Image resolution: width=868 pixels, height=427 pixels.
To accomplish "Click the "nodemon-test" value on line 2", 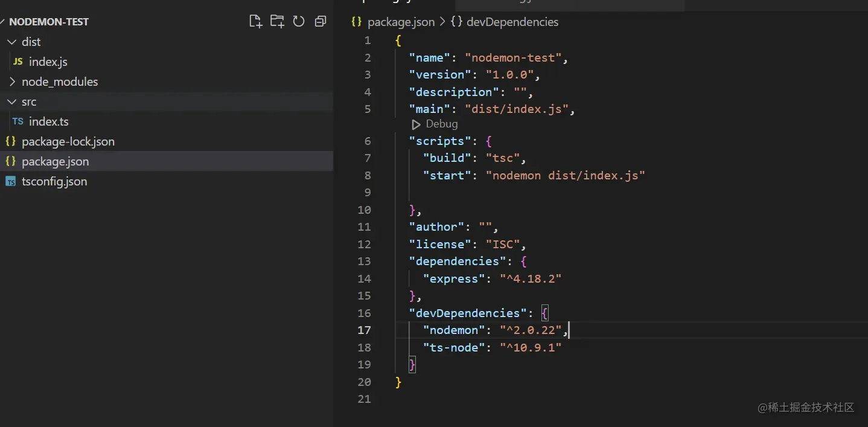I will (514, 57).
